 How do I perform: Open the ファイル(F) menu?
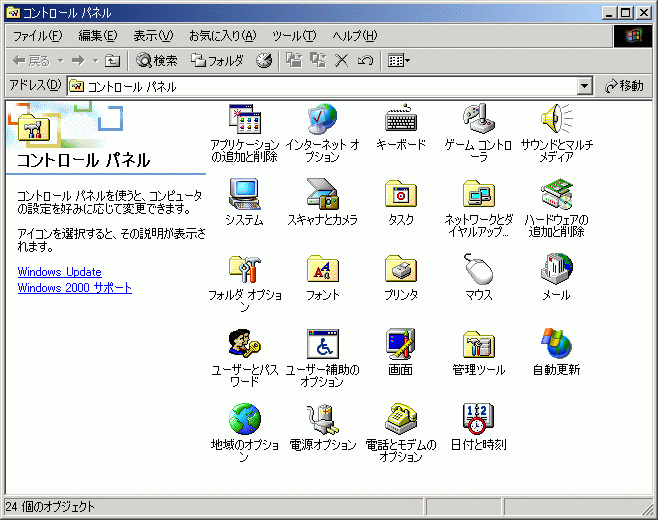click(x=38, y=36)
